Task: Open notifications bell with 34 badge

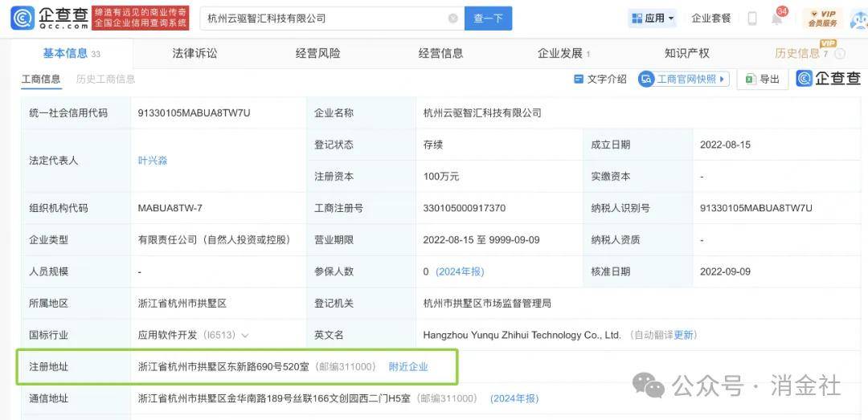Action: tap(776, 18)
